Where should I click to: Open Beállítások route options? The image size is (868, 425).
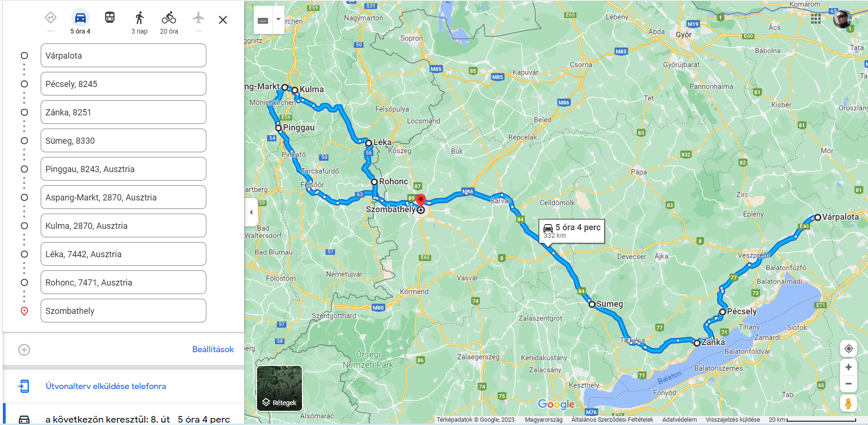pyautogui.click(x=213, y=349)
